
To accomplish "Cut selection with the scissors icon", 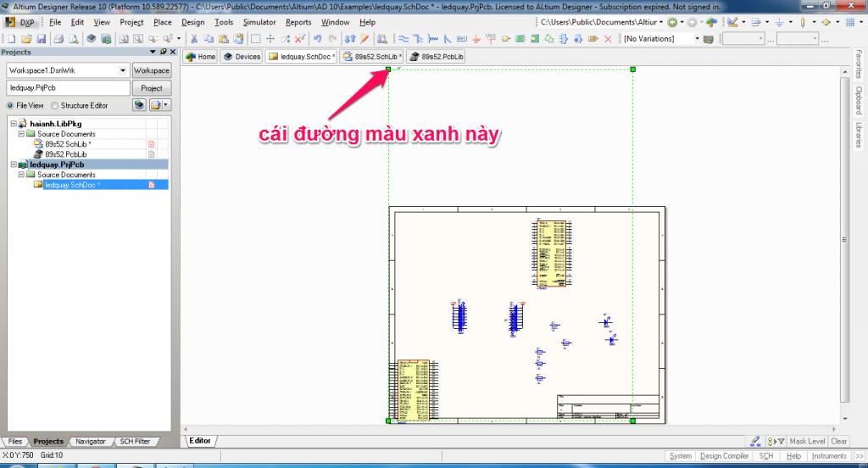I will 194,39.
